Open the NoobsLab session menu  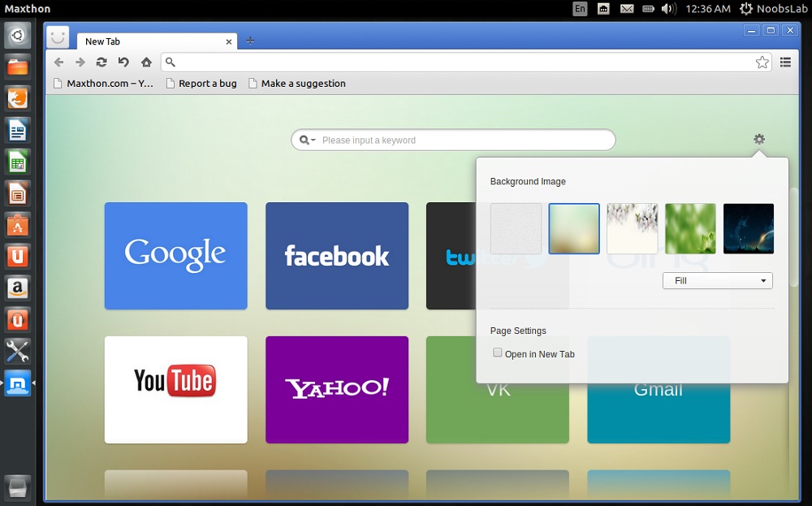pos(773,9)
